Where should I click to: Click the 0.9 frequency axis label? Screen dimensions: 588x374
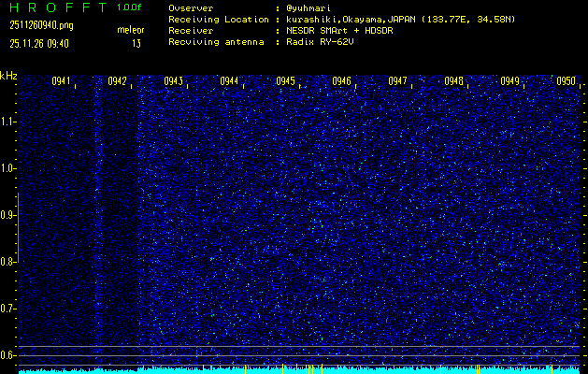[x=7, y=215]
